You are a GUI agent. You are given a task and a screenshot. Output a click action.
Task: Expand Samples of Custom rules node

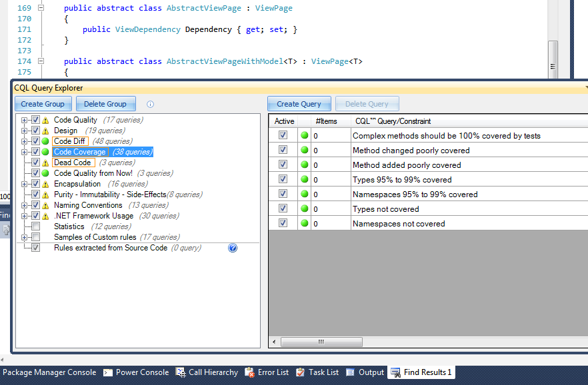point(25,237)
